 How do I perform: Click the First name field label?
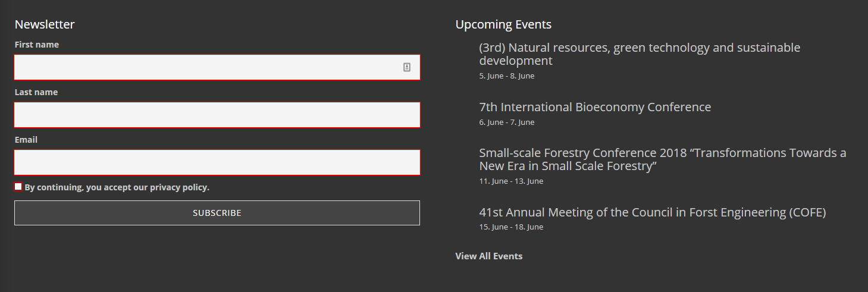pyautogui.click(x=37, y=45)
